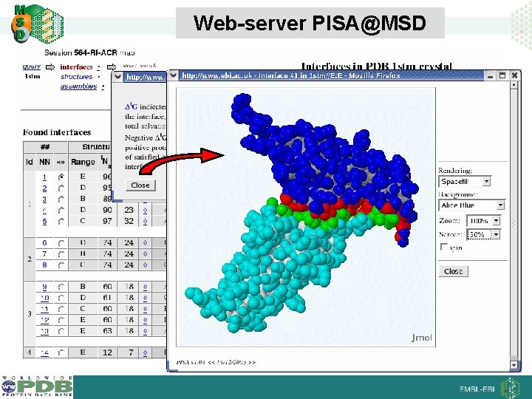Click the session label '564-RI-ACR'
Screen dimensions: 532x399
pyautogui.click(x=95, y=52)
